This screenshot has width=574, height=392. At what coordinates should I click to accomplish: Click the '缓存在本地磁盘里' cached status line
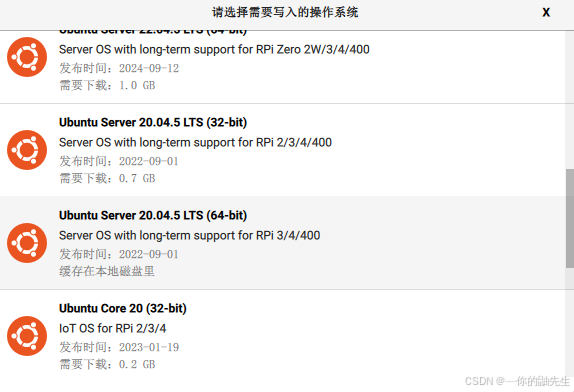107,271
